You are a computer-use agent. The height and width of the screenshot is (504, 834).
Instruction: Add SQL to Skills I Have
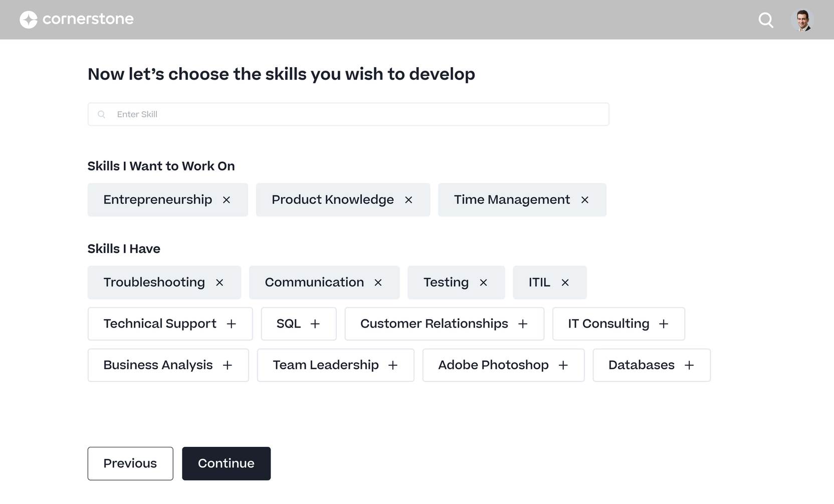(x=315, y=324)
